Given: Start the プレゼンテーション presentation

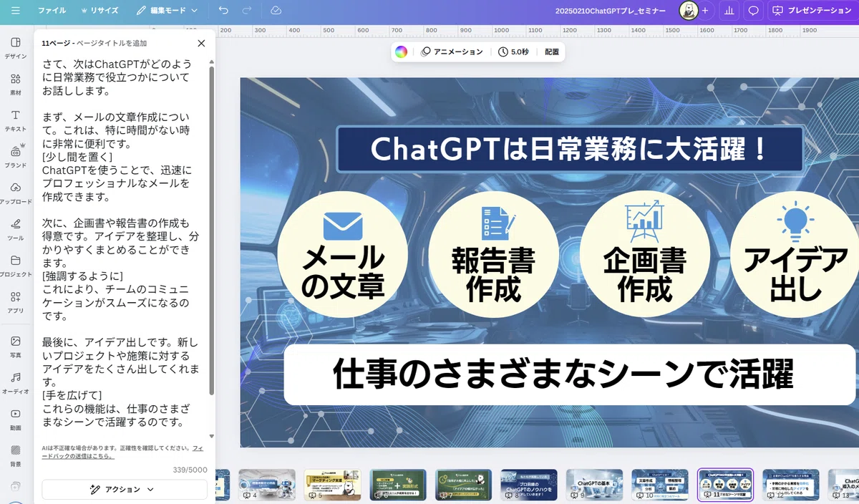Looking at the screenshot, I should pyautogui.click(x=812, y=11).
